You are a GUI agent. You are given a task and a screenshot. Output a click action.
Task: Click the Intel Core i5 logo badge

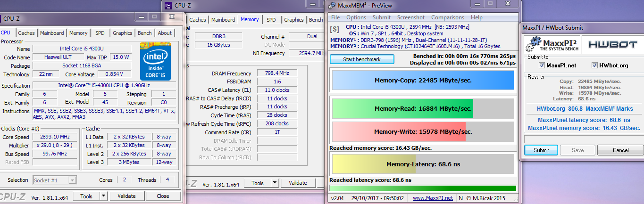coord(155,61)
